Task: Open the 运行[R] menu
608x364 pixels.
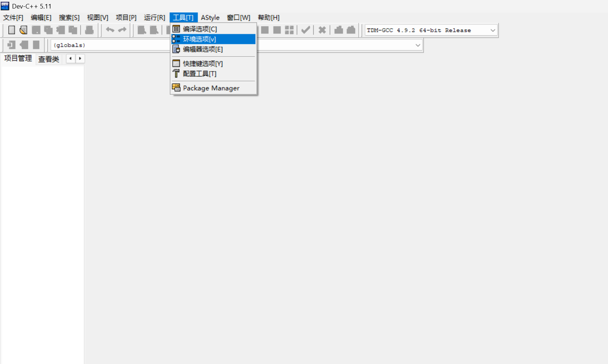Action: [155, 17]
